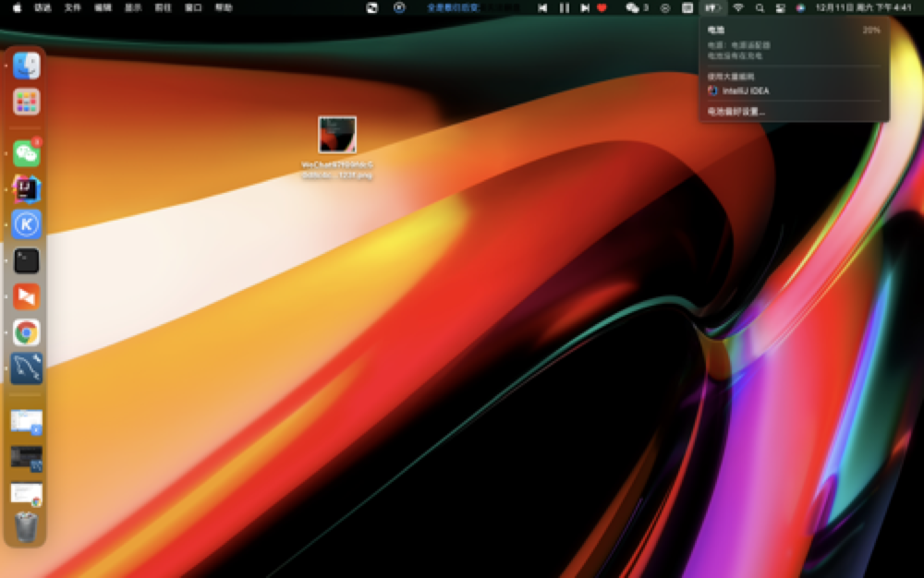
Task: Go to previous track in menu bar
Action: coord(542,7)
